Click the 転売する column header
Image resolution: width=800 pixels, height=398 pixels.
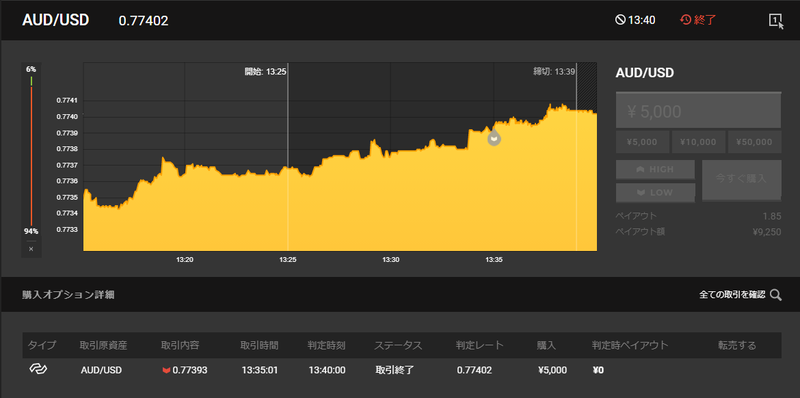(737, 345)
